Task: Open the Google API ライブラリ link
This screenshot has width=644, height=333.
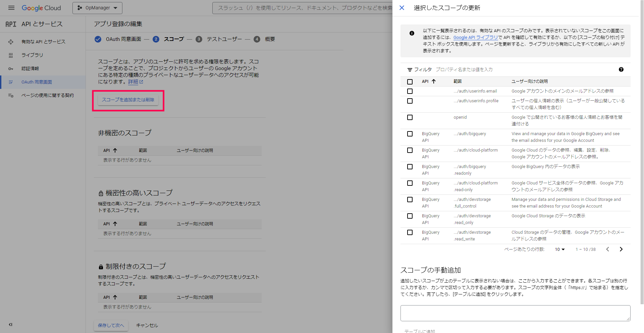Action: click(x=475, y=38)
